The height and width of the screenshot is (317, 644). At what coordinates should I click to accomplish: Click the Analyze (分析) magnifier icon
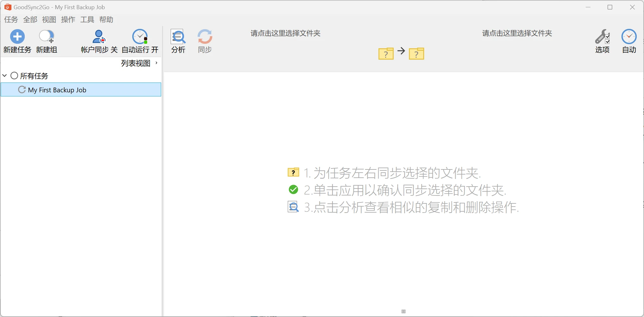pyautogui.click(x=178, y=36)
